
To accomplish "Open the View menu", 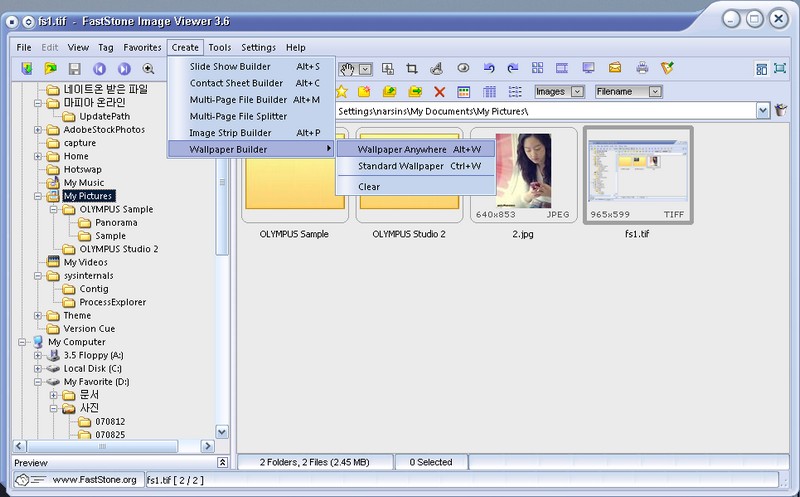I will tap(78, 47).
